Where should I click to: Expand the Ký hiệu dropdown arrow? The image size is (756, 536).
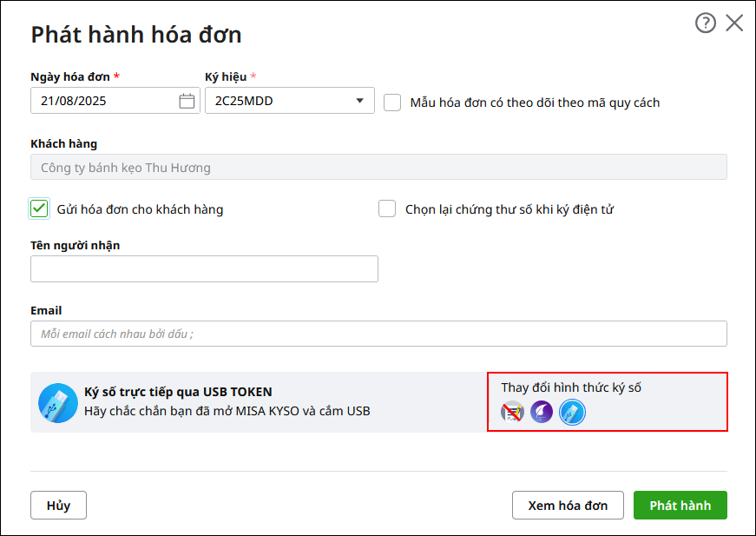click(x=360, y=101)
